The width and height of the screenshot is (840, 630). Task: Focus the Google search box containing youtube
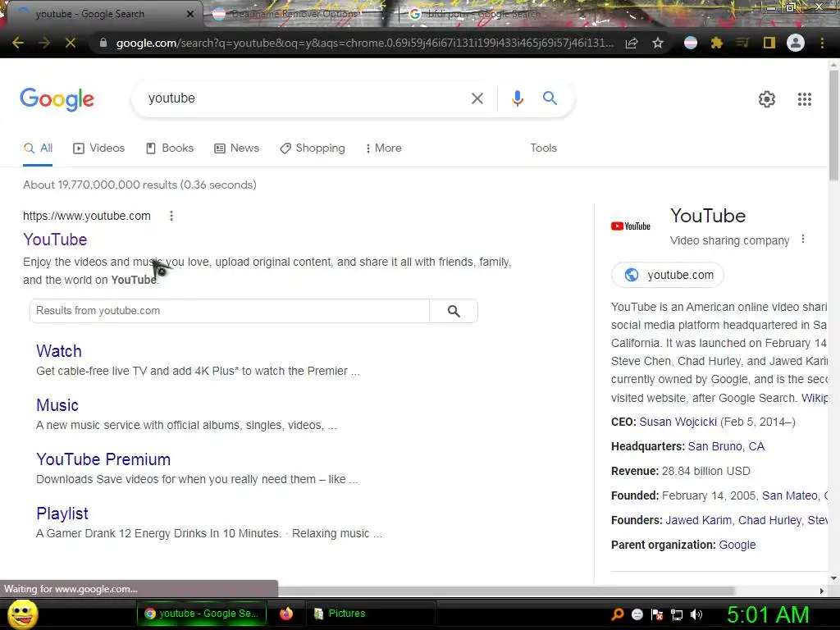pos(303,98)
